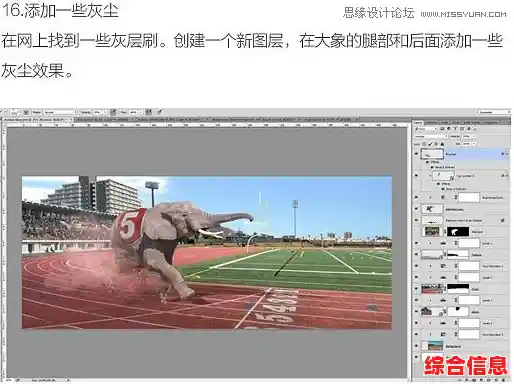The image size is (514, 384).
Task: Open workspace switcher dropdown at top right
Action: click(494, 112)
